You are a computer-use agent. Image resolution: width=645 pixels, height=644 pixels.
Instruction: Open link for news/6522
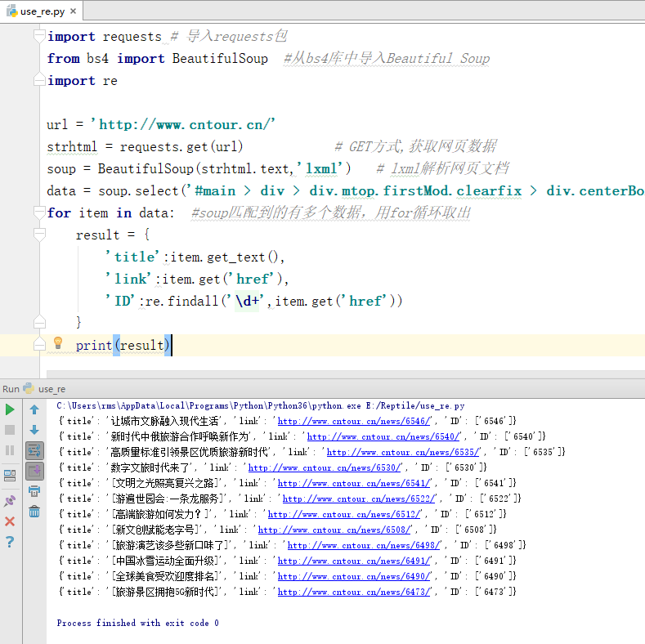tap(359, 499)
